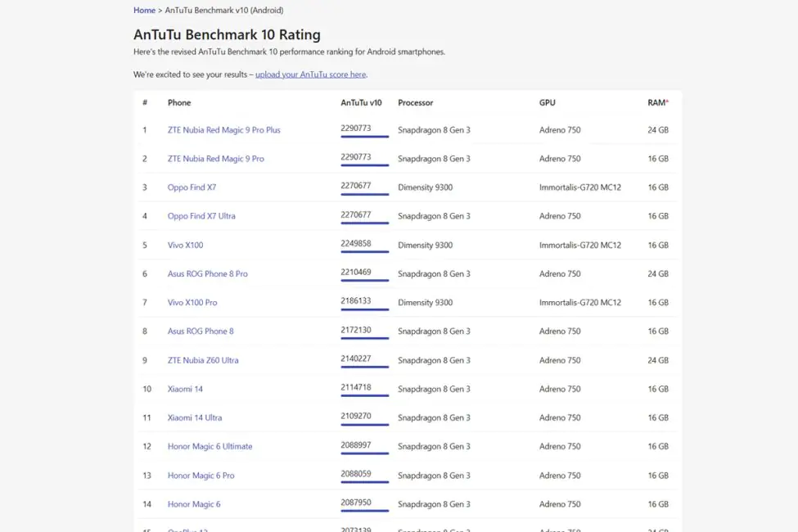Click 'Snapdragon 8 Gen 3' in Honor Magic 6 Ultimate row
This screenshot has width=798, height=532.
[x=434, y=447]
